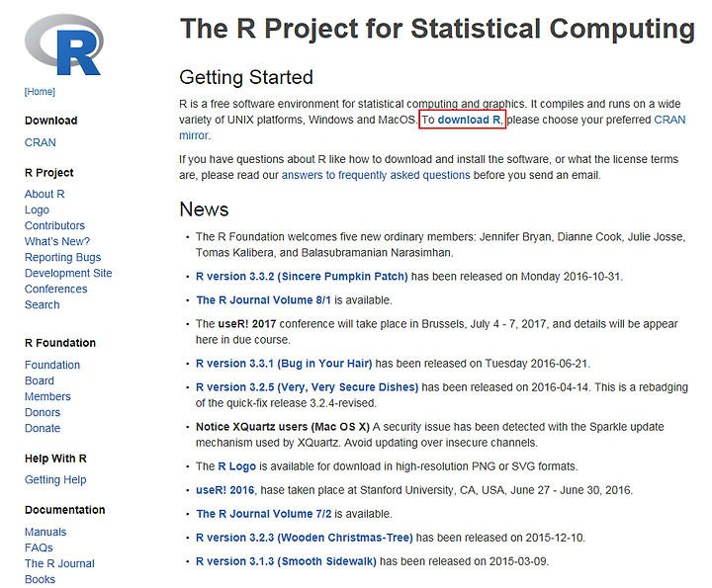Image resolution: width=712 pixels, height=588 pixels.
Task: Open the Search link in sidebar
Action: click(42, 305)
